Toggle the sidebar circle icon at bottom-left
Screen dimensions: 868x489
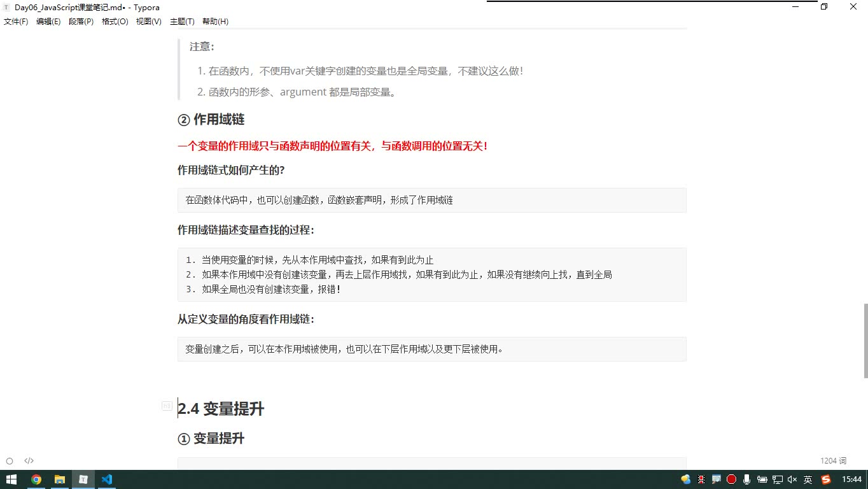(x=10, y=461)
